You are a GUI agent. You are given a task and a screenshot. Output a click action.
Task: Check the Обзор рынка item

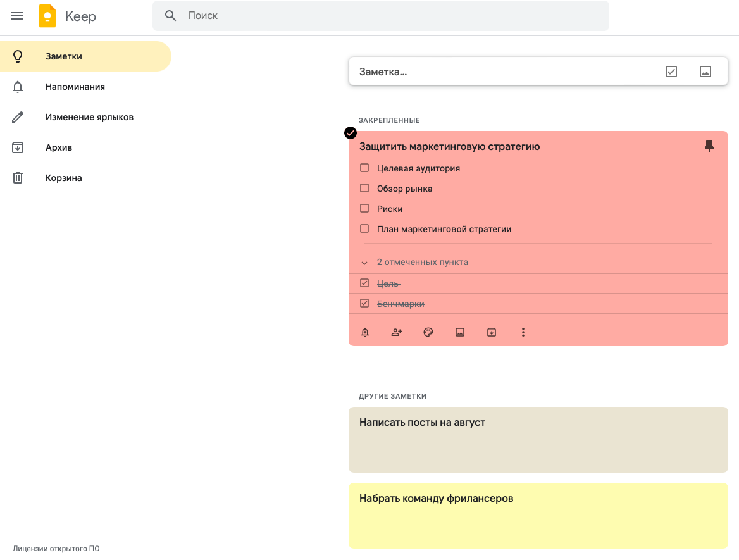(364, 188)
